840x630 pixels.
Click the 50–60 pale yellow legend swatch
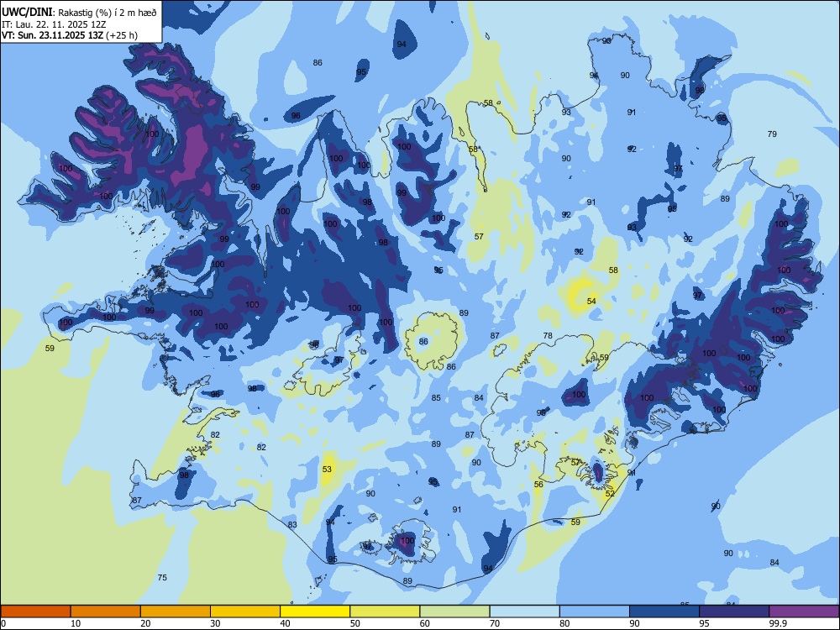click(386, 612)
